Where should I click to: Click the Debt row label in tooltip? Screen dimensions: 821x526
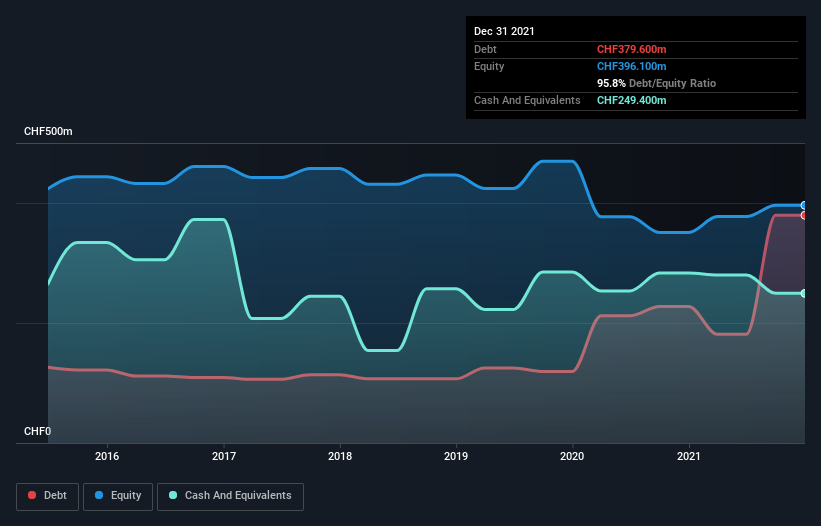tap(485, 49)
